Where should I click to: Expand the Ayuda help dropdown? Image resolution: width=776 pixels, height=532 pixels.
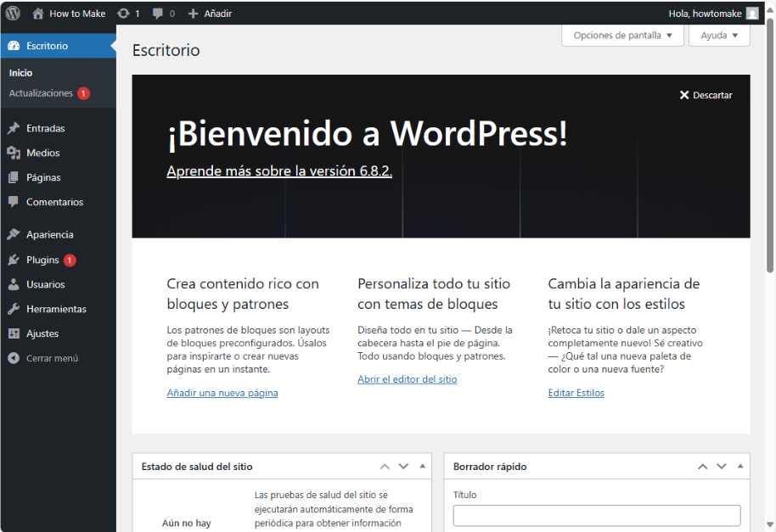(719, 36)
